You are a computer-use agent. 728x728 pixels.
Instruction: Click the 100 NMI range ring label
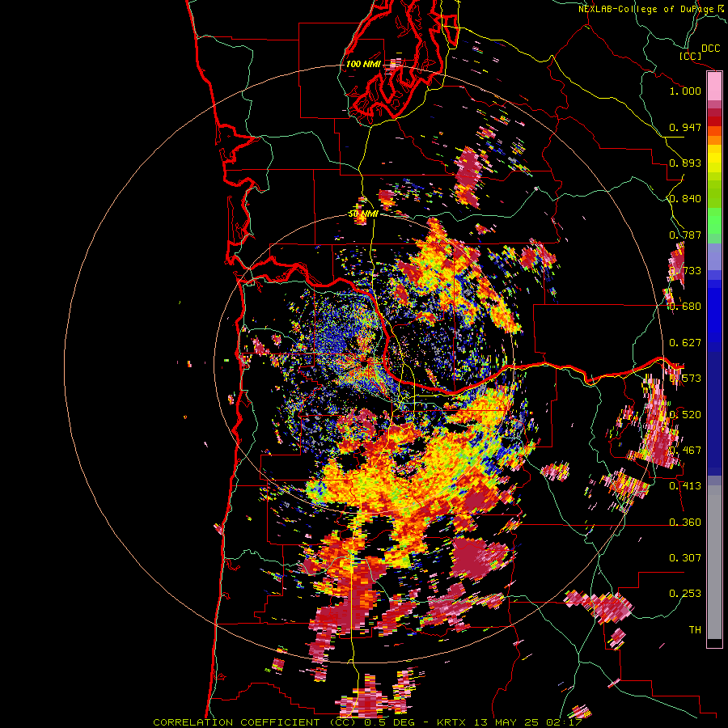point(363,64)
